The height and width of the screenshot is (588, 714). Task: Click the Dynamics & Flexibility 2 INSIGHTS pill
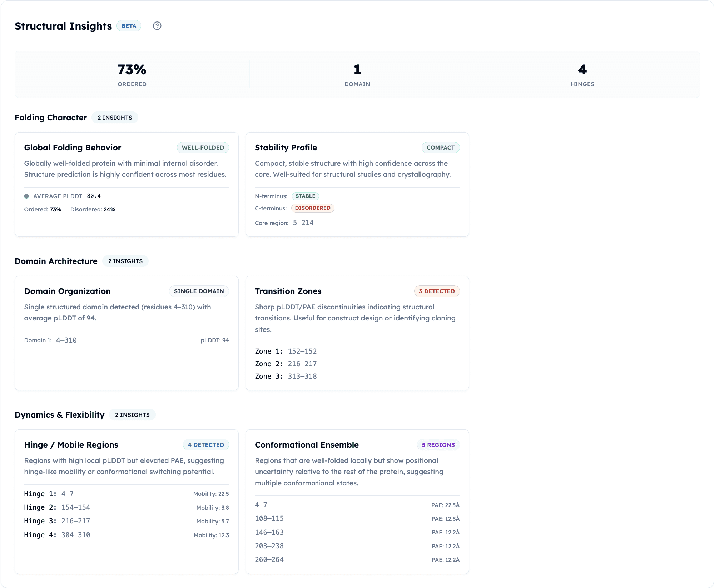[132, 415]
